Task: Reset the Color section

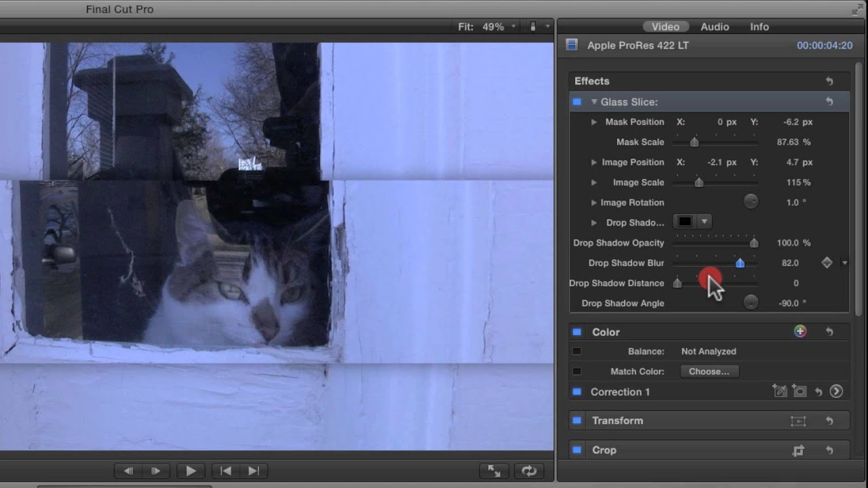Action: 829,332
